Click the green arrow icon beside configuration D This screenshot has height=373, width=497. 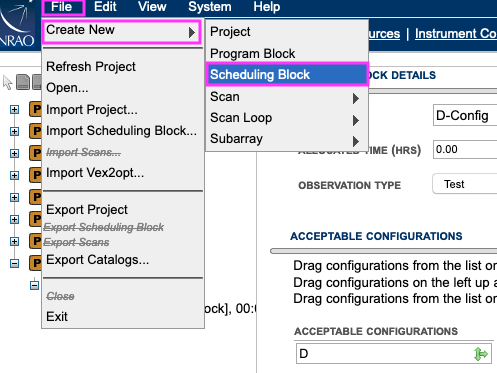(480, 354)
